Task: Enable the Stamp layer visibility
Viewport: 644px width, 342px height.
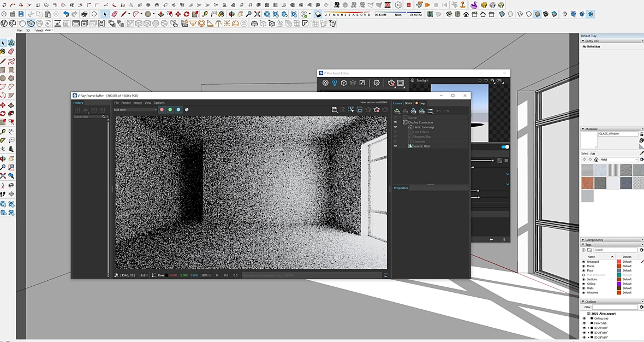Action: click(x=395, y=117)
